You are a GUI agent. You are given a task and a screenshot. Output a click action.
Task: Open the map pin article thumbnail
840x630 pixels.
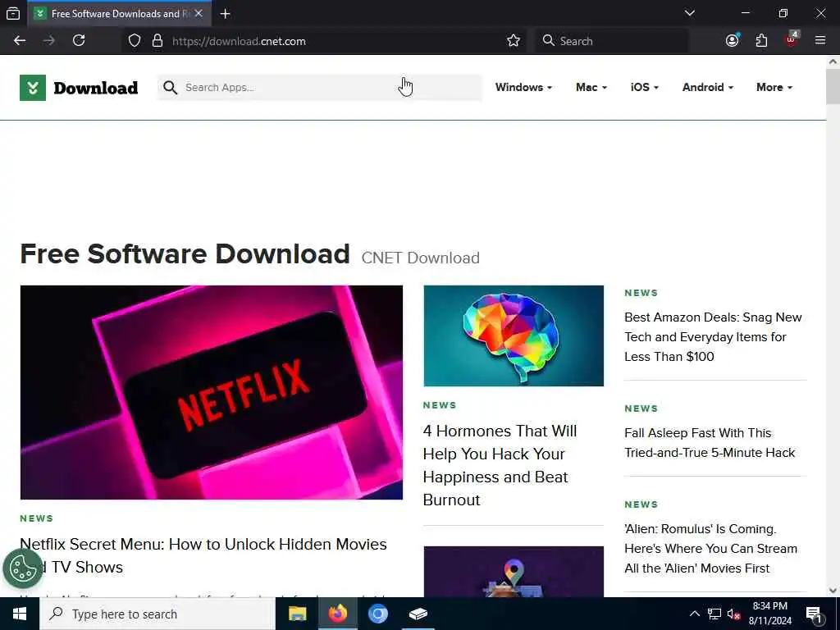[514, 572]
